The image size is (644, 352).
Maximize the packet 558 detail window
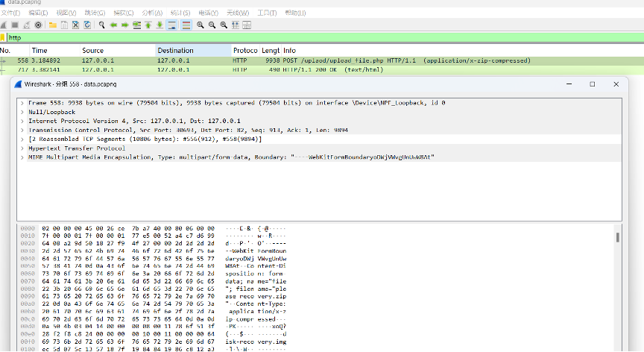(593, 84)
